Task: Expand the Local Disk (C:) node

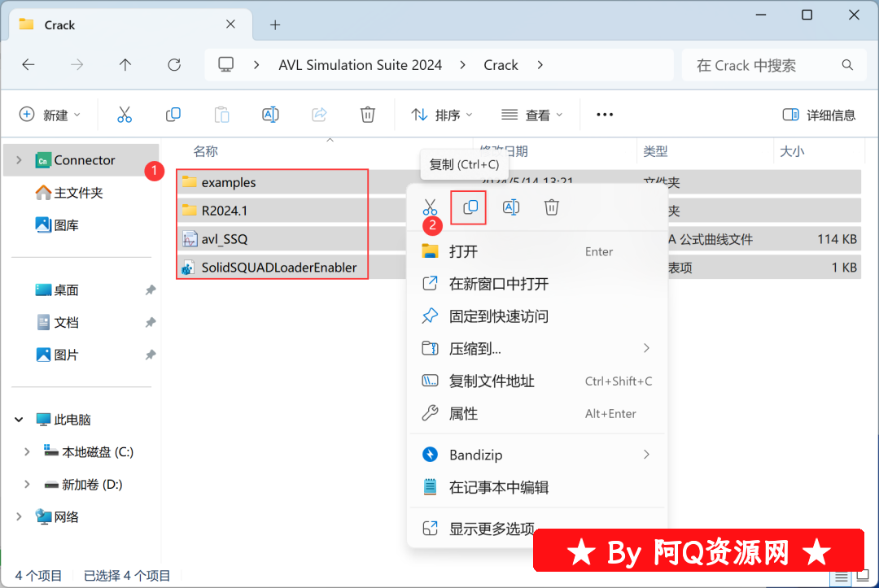Action: (x=27, y=452)
